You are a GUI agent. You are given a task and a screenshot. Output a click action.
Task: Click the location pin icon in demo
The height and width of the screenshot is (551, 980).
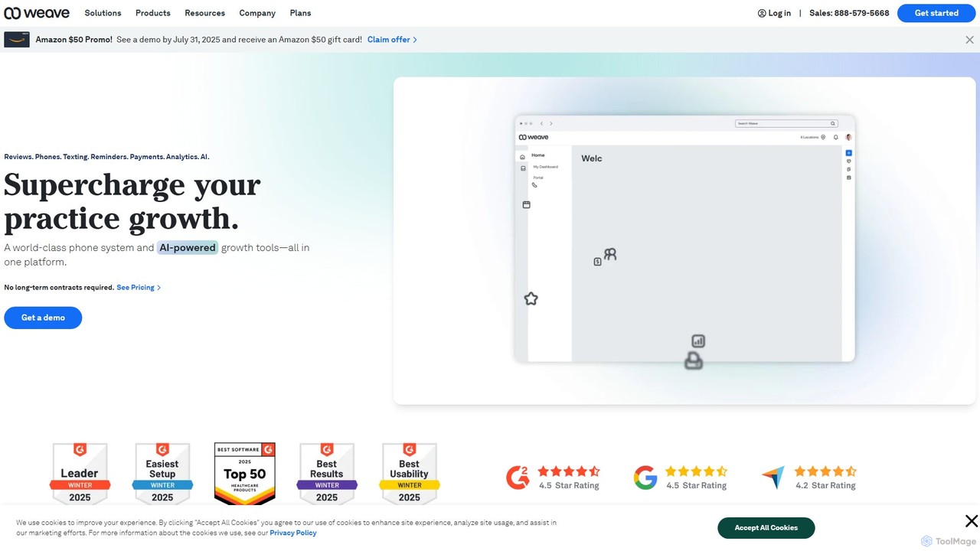(823, 138)
